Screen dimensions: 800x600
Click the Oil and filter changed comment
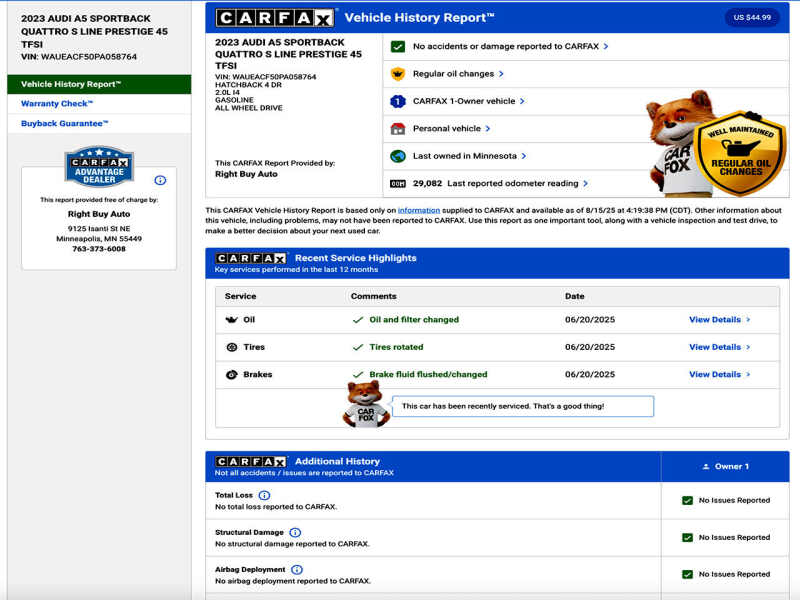(414, 320)
